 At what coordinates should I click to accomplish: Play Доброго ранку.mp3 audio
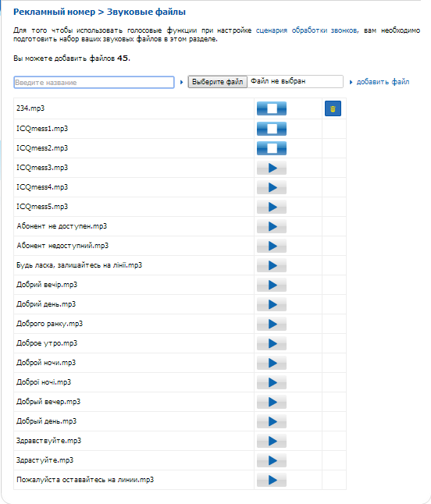click(x=272, y=324)
